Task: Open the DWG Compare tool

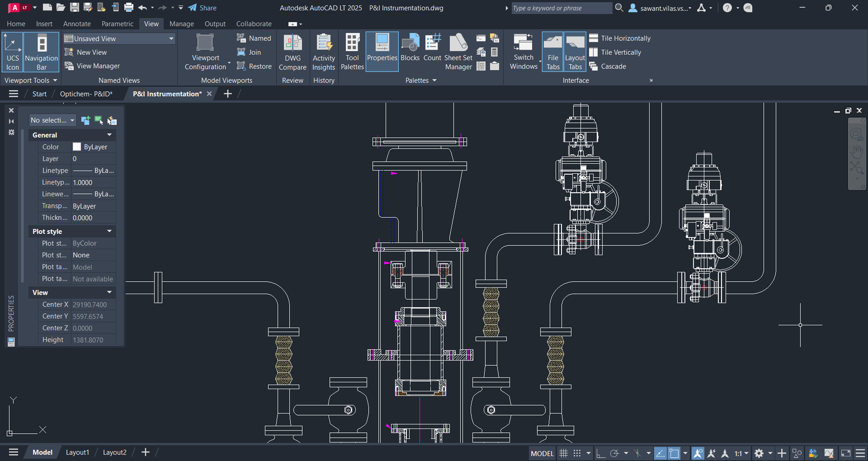Action: (x=292, y=52)
